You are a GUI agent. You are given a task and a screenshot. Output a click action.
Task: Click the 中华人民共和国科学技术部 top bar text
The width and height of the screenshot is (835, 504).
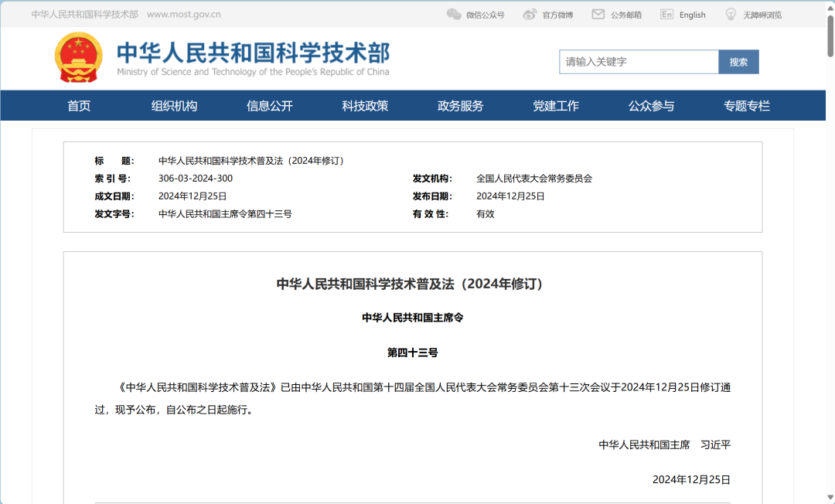pos(85,15)
